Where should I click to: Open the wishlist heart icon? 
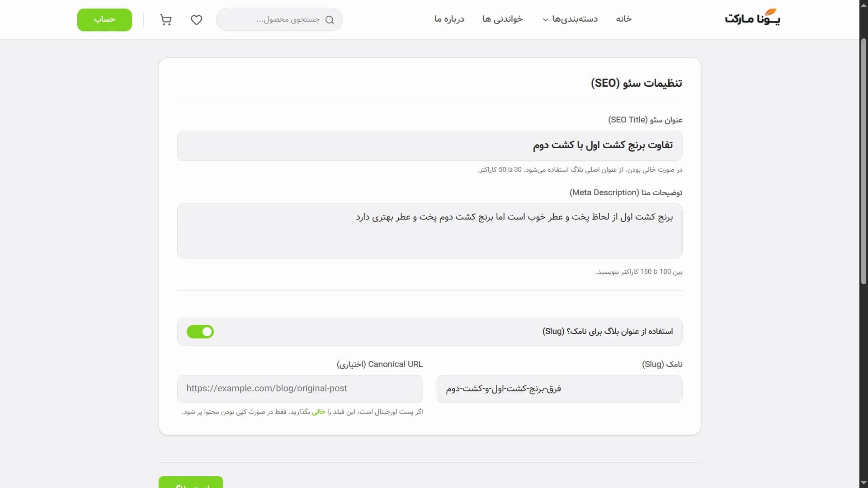[x=196, y=20]
